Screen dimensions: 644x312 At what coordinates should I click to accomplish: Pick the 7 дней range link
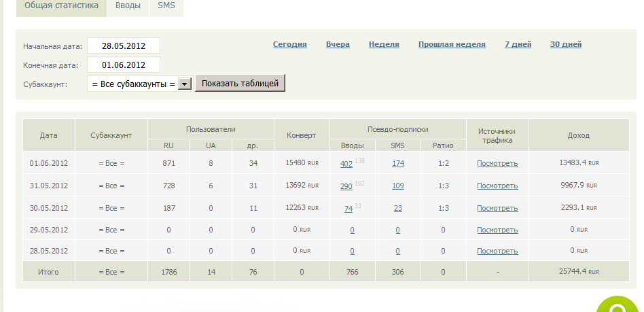[518, 44]
